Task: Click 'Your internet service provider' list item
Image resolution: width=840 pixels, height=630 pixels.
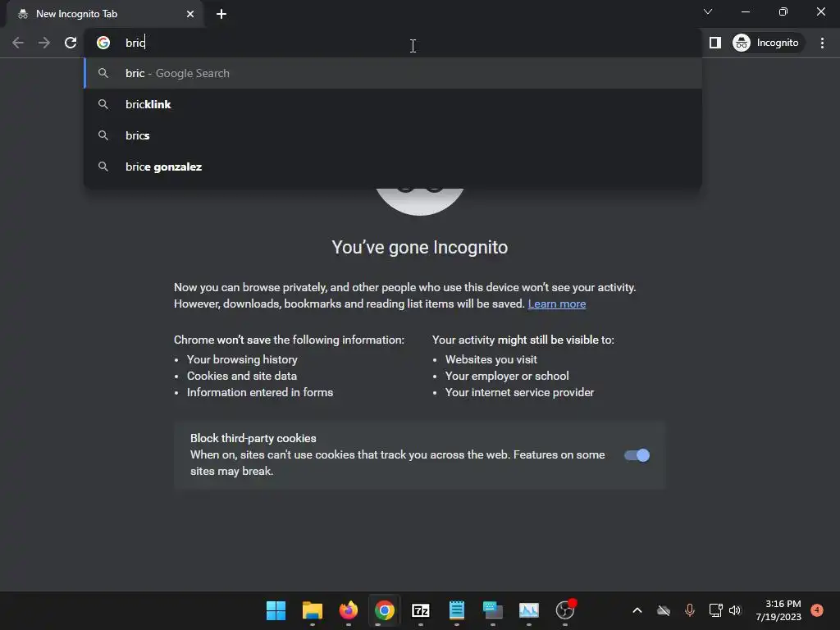Action: [519, 393]
